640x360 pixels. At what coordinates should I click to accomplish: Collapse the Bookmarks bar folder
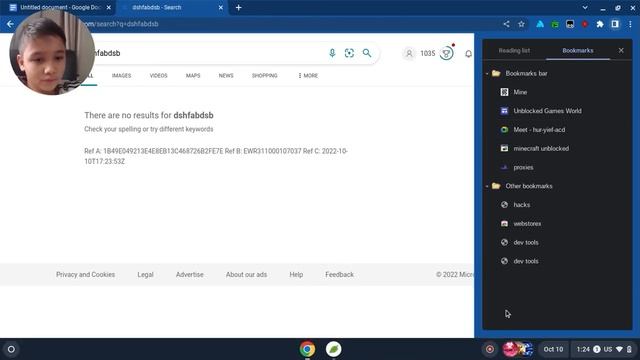pyautogui.click(x=487, y=73)
